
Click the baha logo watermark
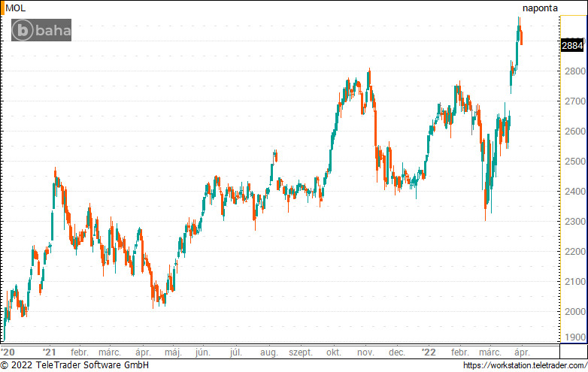[x=42, y=30]
